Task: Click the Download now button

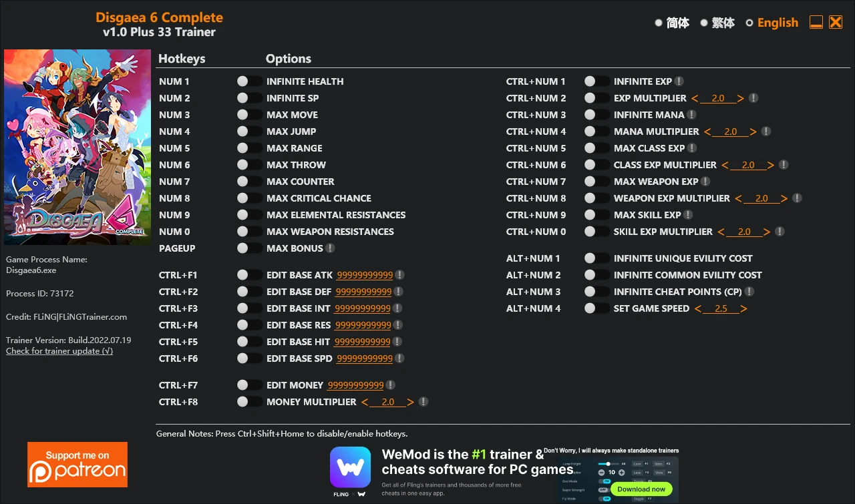Action: point(641,489)
